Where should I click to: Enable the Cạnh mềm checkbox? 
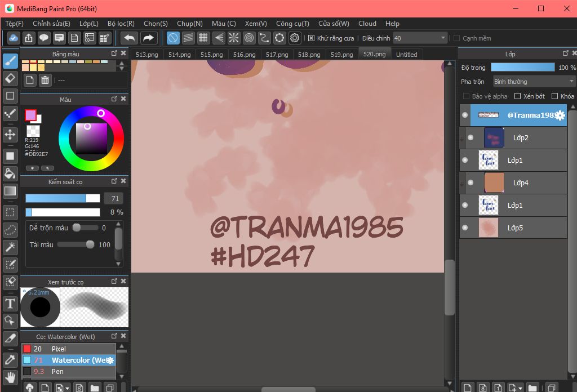coord(456,38)
